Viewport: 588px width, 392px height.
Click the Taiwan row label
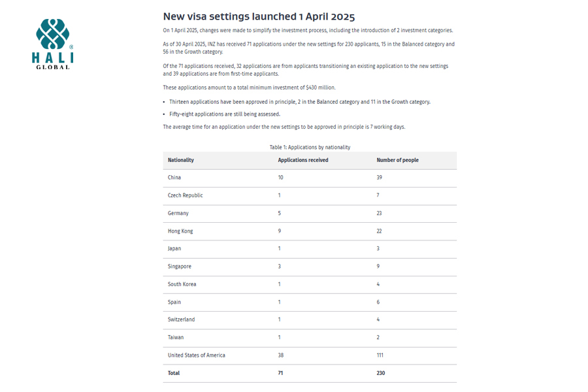coord(176,337)
